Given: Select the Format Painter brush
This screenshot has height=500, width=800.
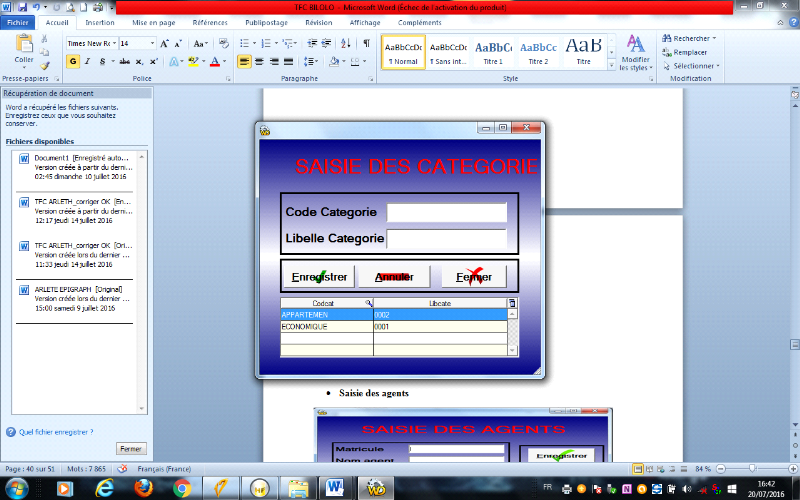Looking at the screenshot, I should [44, 66].
